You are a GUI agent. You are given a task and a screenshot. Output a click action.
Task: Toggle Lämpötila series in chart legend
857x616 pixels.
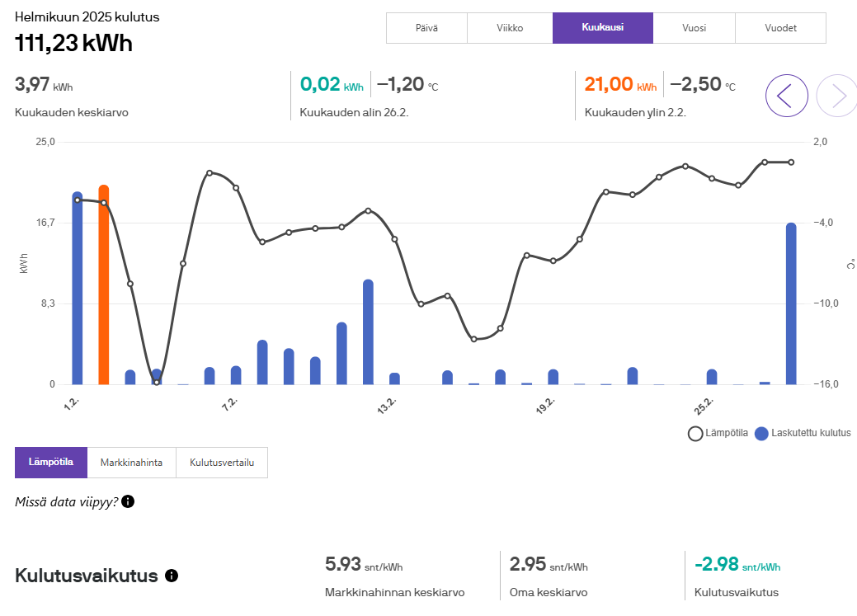point(718,433)
